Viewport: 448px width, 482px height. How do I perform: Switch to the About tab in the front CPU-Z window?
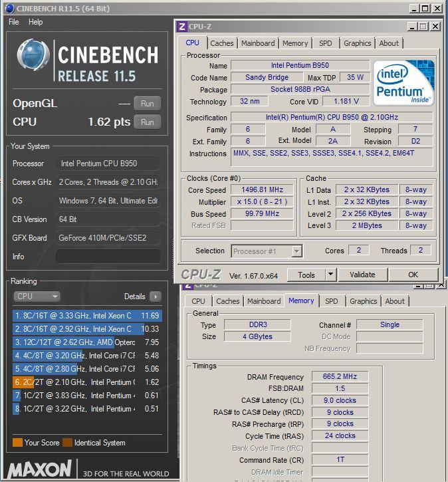(x=389, y=43)
